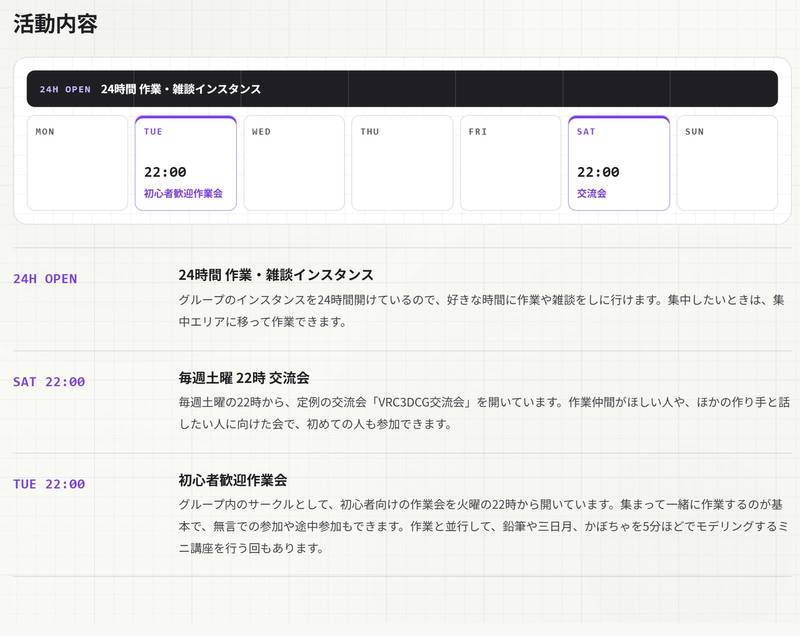This screenshot has height=636, width=800.
Task: Select the SAT day card
Action: (x=619, y=163)
